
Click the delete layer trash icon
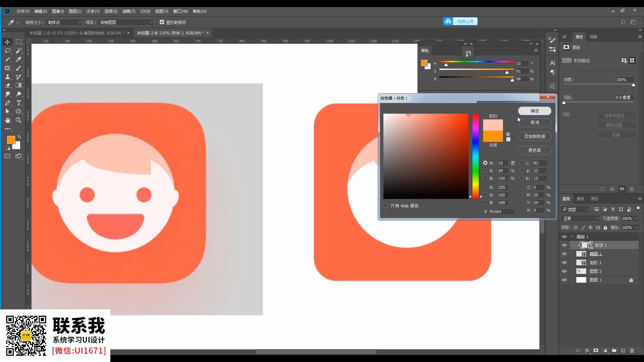click(632, 351)
